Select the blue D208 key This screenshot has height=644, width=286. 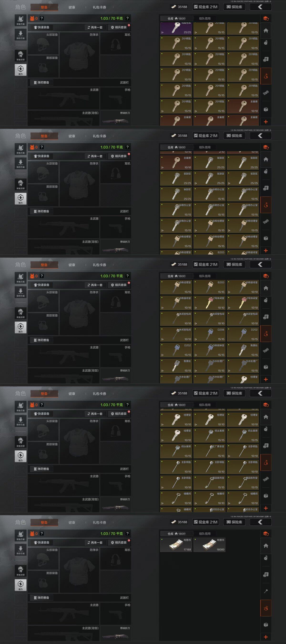click(x=209, y=334)
